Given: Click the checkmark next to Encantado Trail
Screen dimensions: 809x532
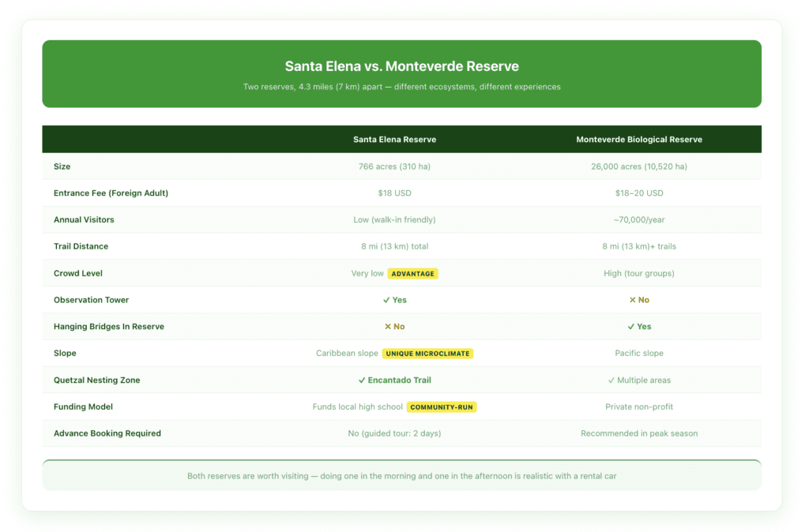Looking at the screenshot, I should coord(362,380).
